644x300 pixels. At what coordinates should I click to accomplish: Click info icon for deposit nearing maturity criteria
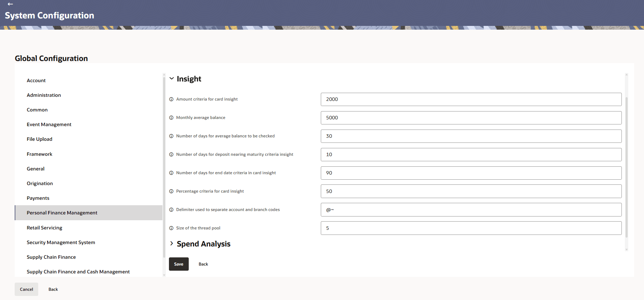pyautogui.click(x=171, y=154)
